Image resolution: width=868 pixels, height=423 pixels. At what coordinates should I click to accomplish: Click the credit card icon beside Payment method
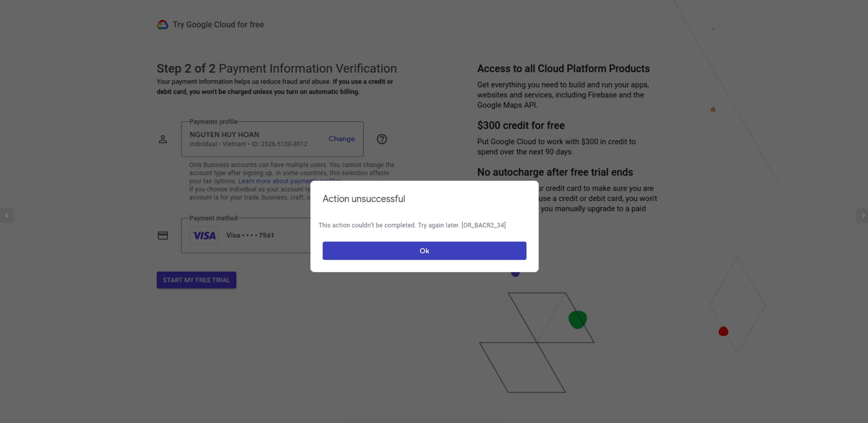pos(163,236)
